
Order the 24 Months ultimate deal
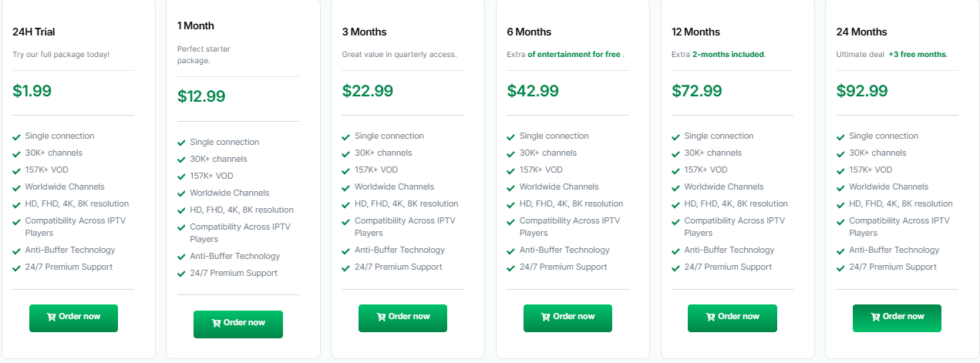897,317
